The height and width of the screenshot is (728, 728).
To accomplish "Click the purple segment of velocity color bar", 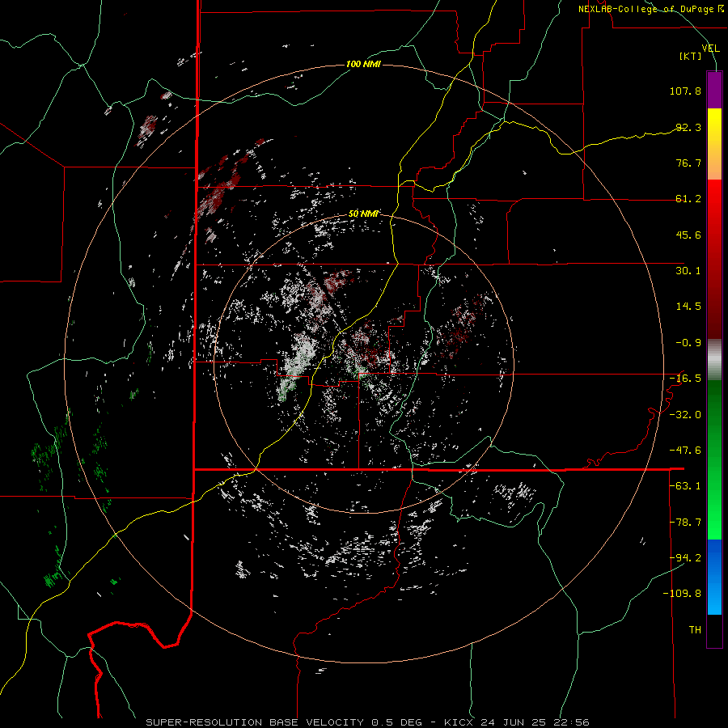I will click(714, 90).
